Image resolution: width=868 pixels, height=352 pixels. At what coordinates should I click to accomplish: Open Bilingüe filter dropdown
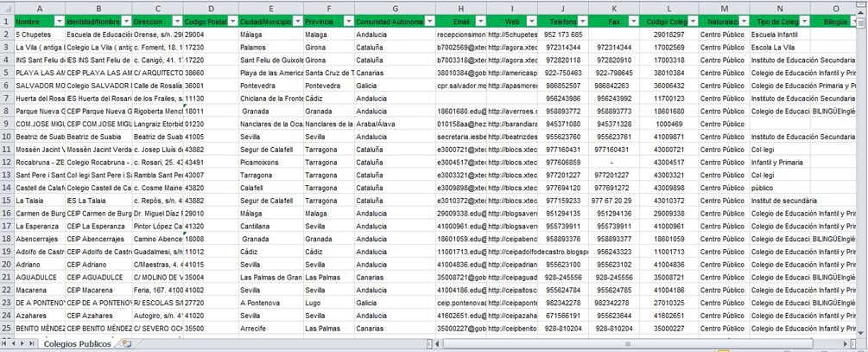[x=855, y=21]
